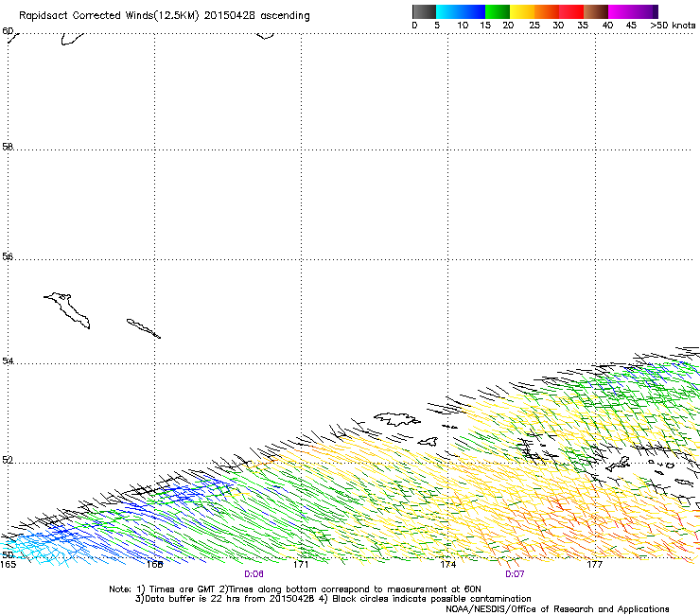Click the longitude label 174
700x615 pixels.
click(x=447, y=565)
